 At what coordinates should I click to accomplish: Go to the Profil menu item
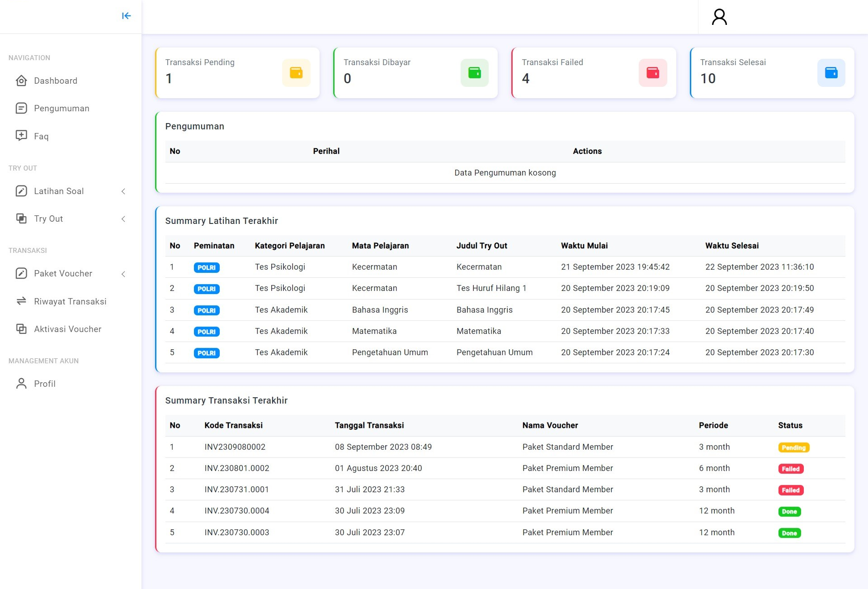[45, 384]
